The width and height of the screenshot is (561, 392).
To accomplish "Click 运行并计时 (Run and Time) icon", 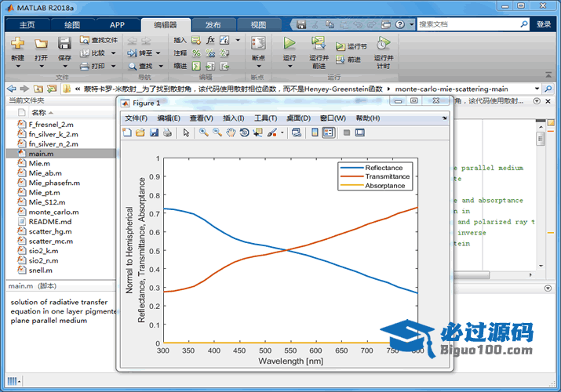I will [x=383, y=43].
